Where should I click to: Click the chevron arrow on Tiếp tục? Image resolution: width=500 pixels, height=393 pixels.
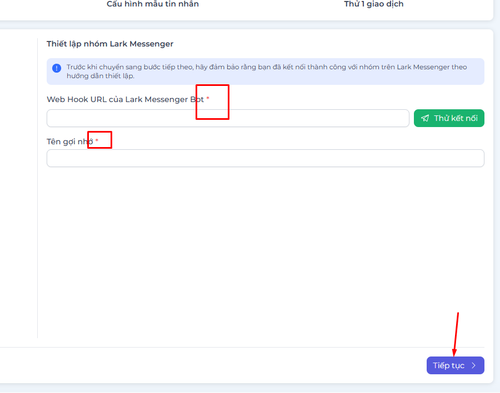pyautogui.click(x=474, y=365)
